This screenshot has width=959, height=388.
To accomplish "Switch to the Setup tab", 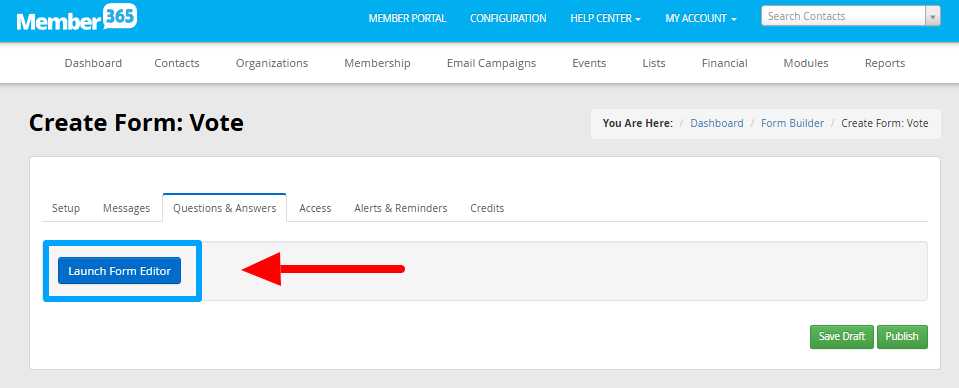I will (66, 208).
